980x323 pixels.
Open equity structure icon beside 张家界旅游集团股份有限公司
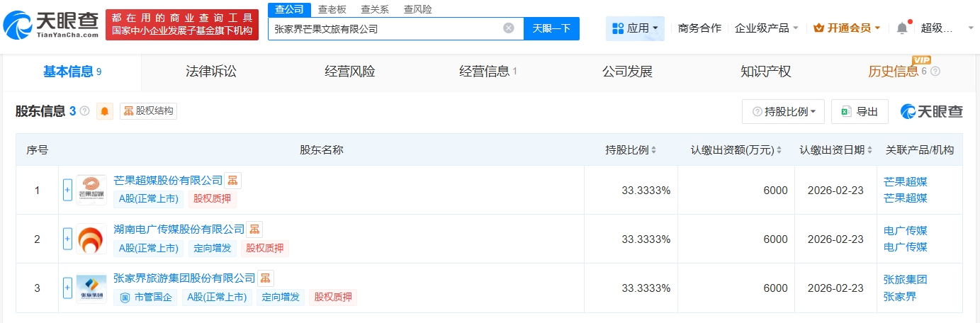pyautogui.click(x=265, y=278)
